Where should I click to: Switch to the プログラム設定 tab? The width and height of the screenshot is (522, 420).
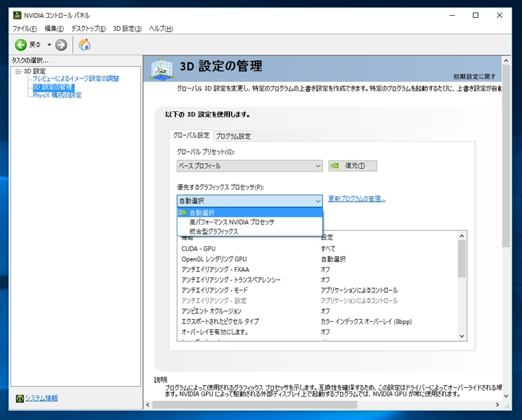point(233,136)
